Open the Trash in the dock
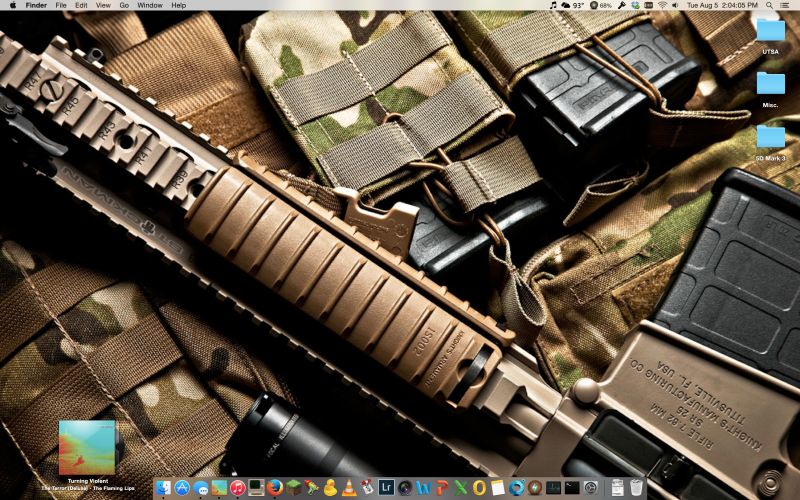Viewport: 800px width, 500px height. 636,488
